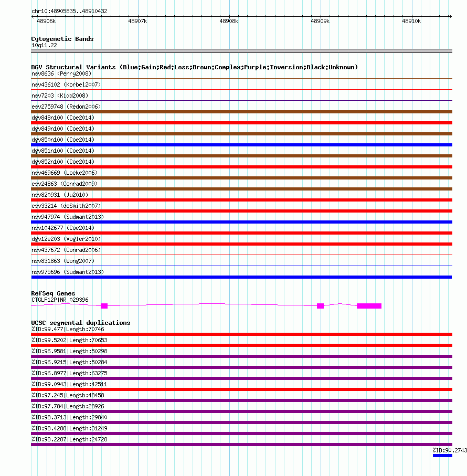Select the nsv436102 (Korbel2007) variant label
The width and height of the screenshot is (467, 476).
(x=66, y=84)
